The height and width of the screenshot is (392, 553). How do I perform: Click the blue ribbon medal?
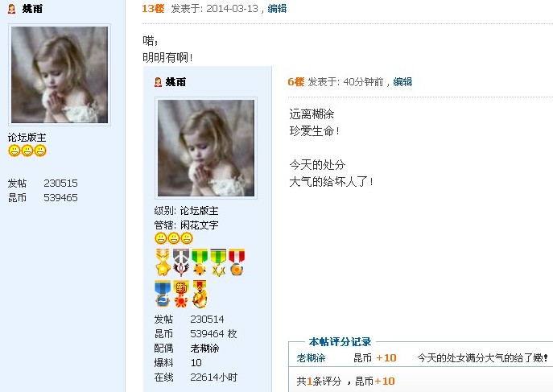[163, 294]
